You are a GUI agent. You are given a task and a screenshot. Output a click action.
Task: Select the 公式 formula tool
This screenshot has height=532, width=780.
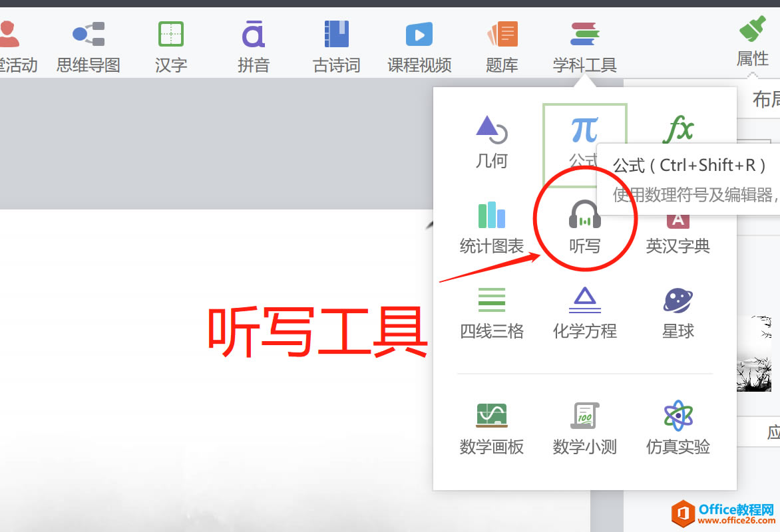[x=584, y=144]
